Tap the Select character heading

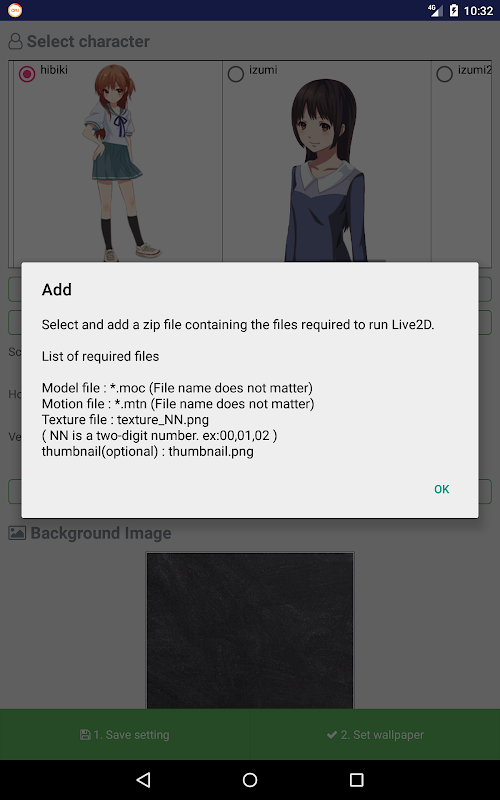point(88,41)
